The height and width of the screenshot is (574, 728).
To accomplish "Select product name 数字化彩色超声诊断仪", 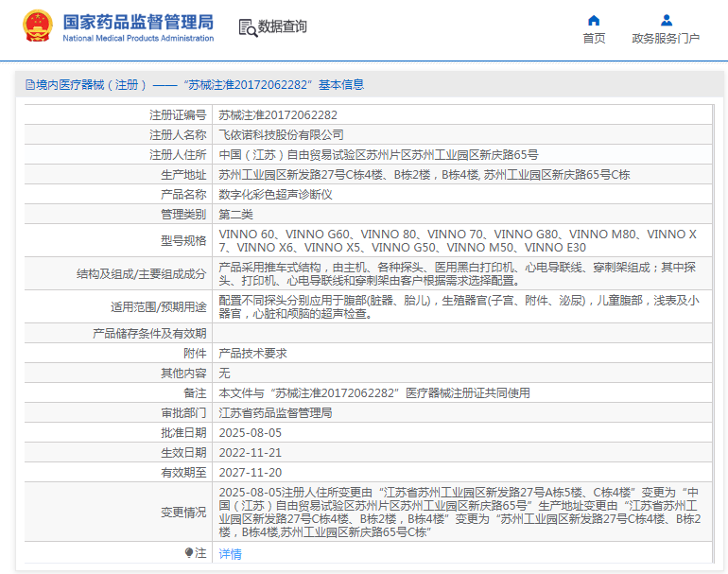I will [275, 195].
